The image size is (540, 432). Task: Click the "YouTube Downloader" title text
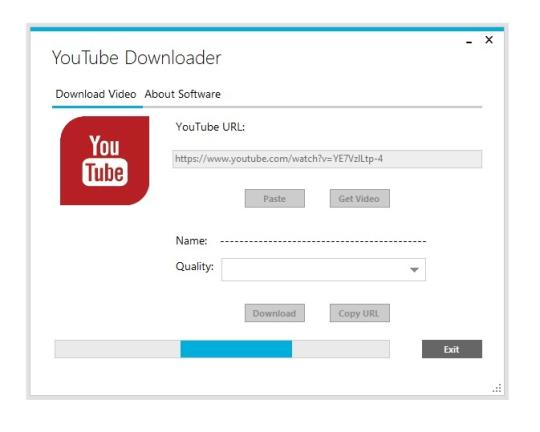tap(136, 58)
